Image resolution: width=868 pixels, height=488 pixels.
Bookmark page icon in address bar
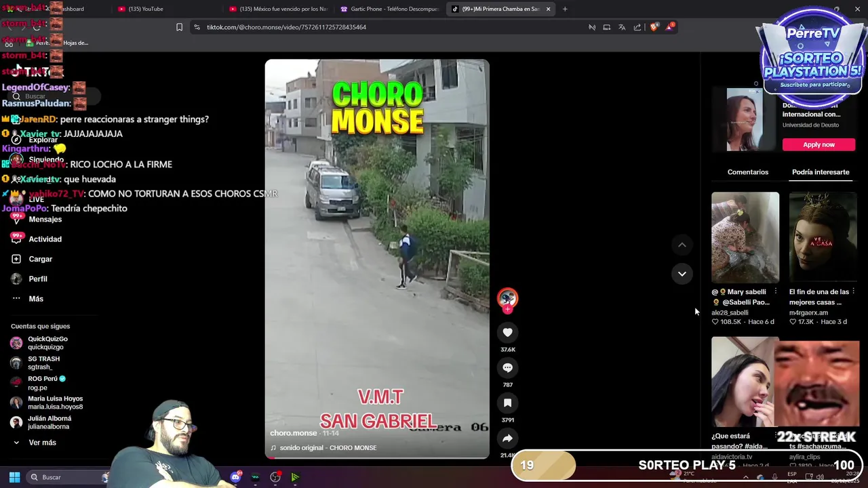(x=179, y=27)
